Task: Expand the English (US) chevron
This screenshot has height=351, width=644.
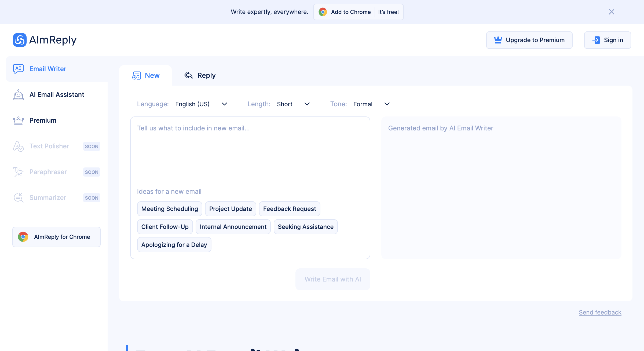Action: (225, 104)
